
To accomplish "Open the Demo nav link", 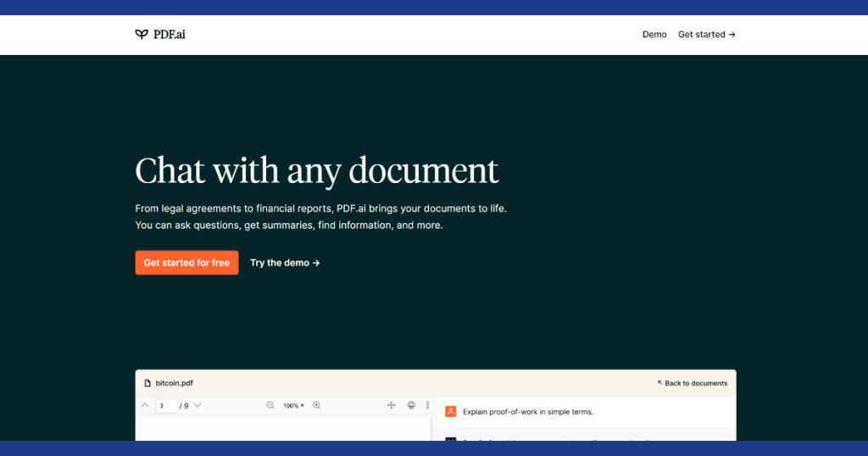I will click(654, 34).
